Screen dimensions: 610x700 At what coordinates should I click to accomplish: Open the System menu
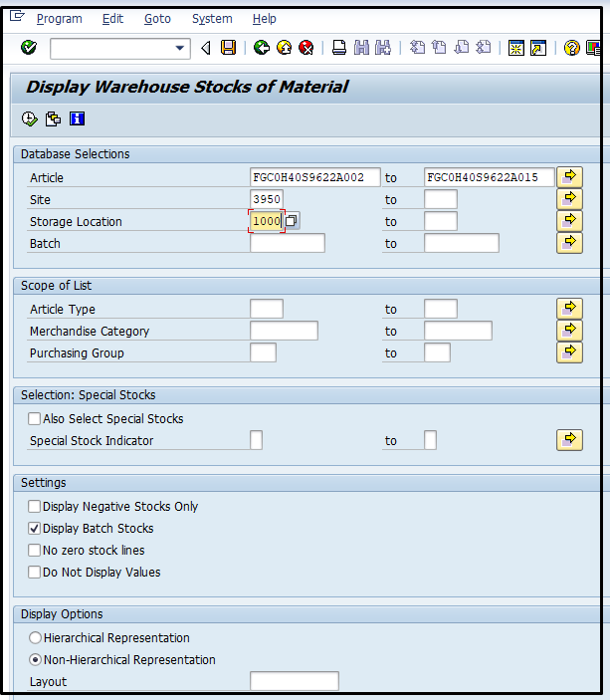[212, 19]
